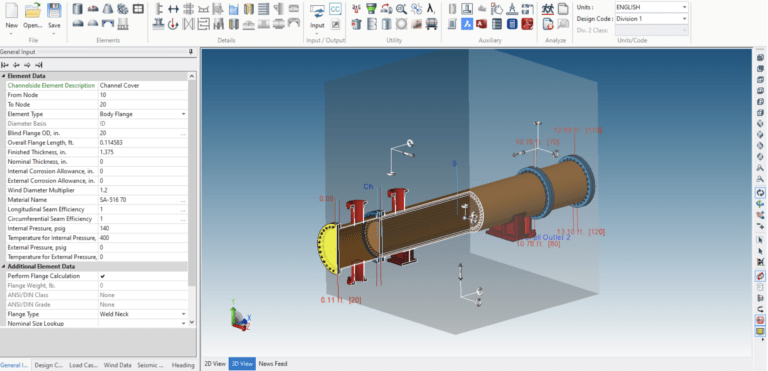
Task: Open the Design Constraints tab
Action: click(49, 365)
